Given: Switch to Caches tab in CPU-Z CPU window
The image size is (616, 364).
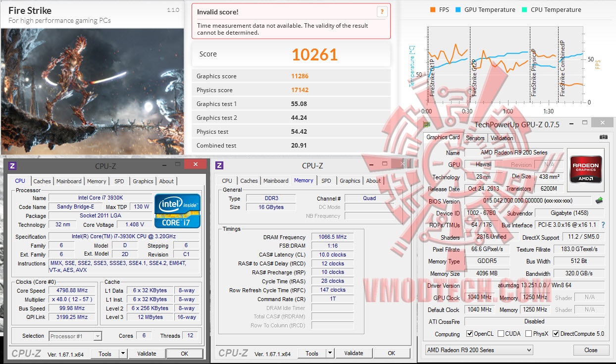Looking at the screenshot, I should [x=42, y=181].
